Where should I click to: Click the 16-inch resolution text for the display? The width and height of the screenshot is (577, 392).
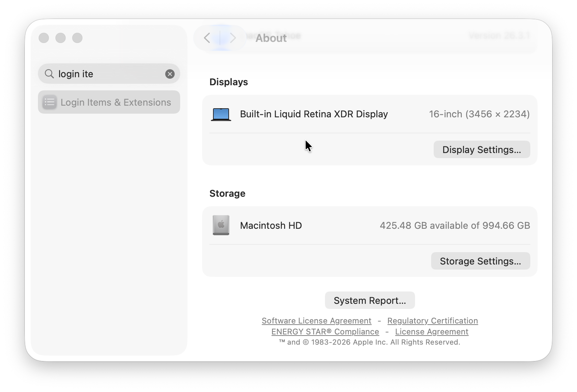[x=479, y=114]
